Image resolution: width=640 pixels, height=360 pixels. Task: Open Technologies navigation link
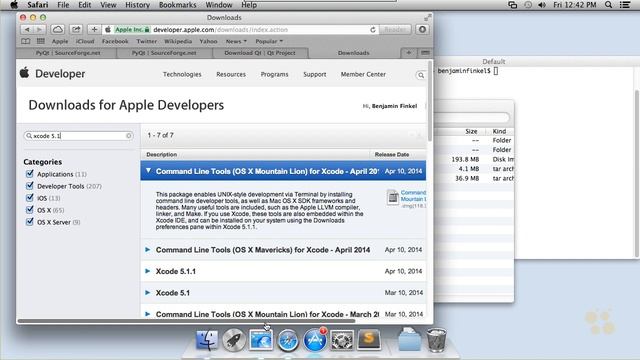[x=182, y=74]
